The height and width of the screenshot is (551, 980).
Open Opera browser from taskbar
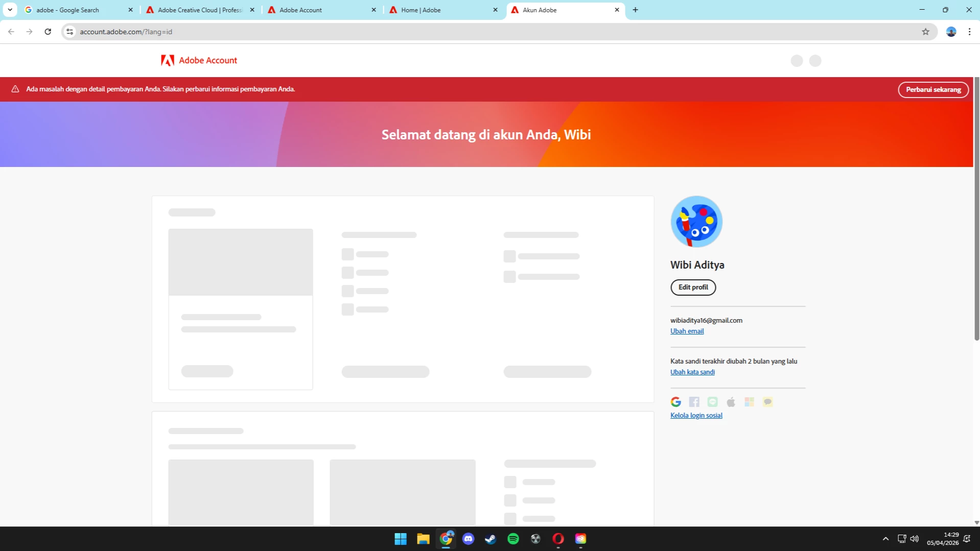pos(558,539)
